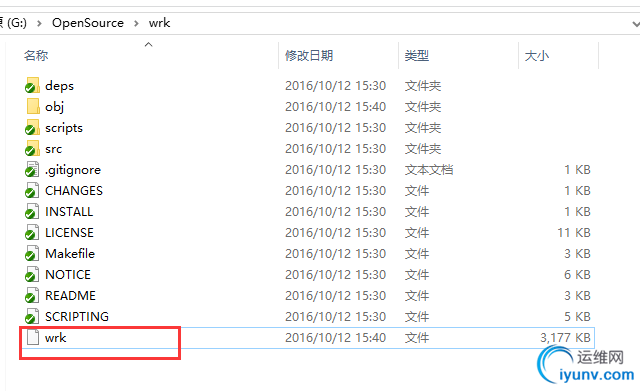Select the obj folder name
Viewport: 640px width, 391px height.
coord(55,107)
